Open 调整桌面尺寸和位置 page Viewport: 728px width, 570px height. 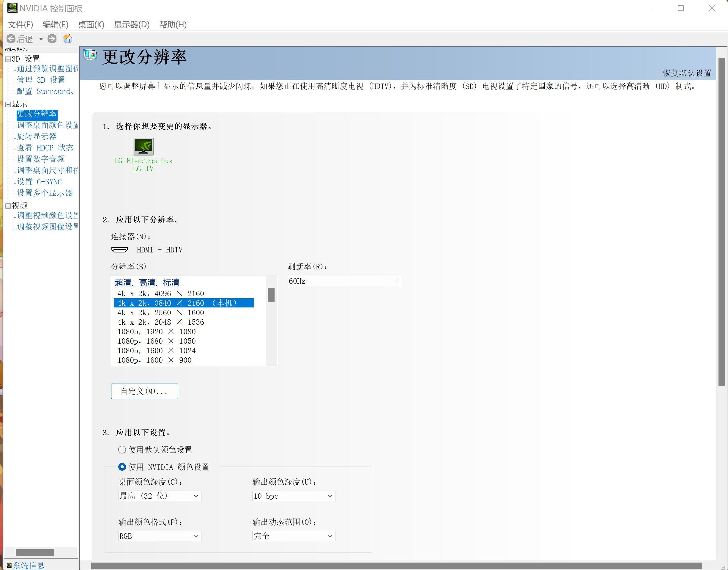coord(47,171)
